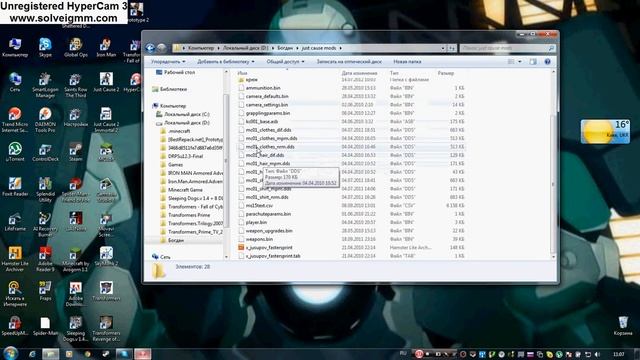Sort by the Тип column header
640x360 pixels.
coord(393,73)
